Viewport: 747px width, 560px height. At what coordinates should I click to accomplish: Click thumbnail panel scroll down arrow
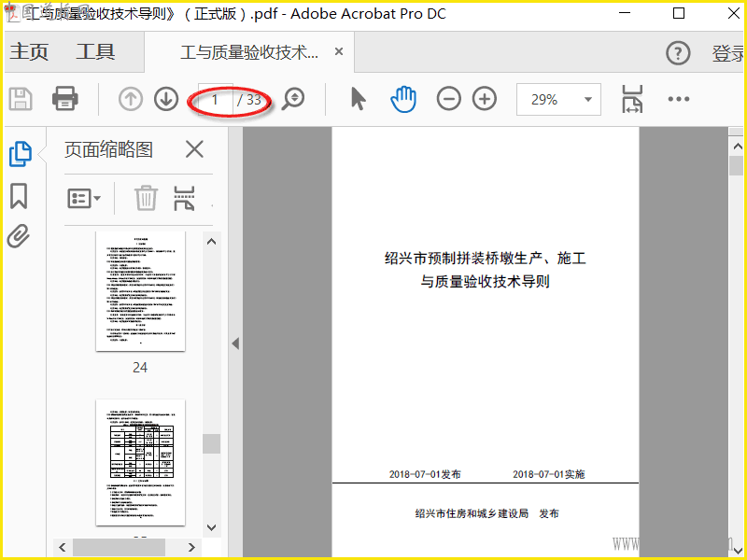point(212,527)
